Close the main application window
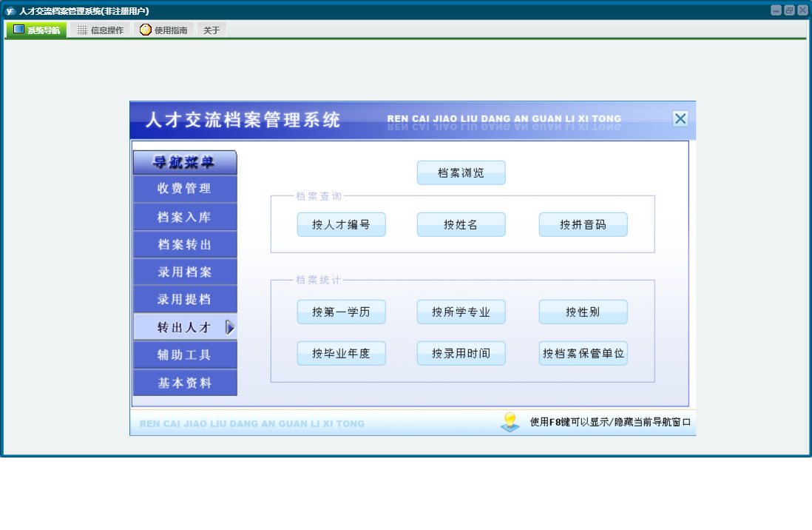 (x=802, y=10)
